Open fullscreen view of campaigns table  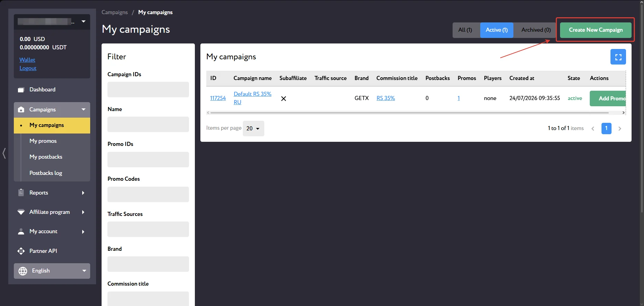[x=618, y=57]
